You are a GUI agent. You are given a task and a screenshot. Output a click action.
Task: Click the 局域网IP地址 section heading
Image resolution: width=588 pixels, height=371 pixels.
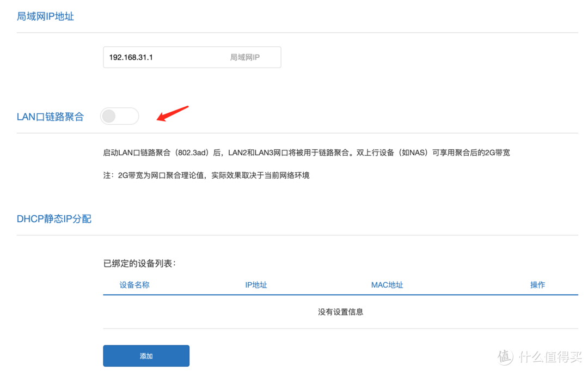click(46, 16)
